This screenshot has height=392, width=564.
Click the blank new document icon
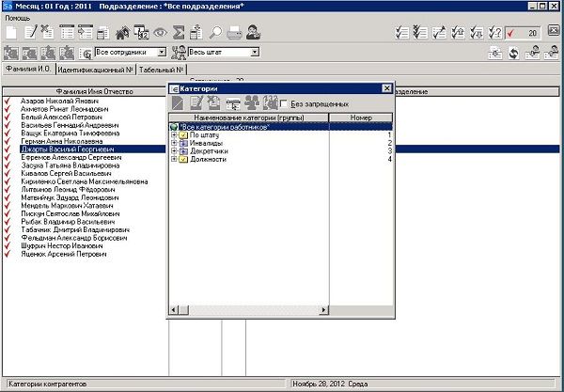11,33
